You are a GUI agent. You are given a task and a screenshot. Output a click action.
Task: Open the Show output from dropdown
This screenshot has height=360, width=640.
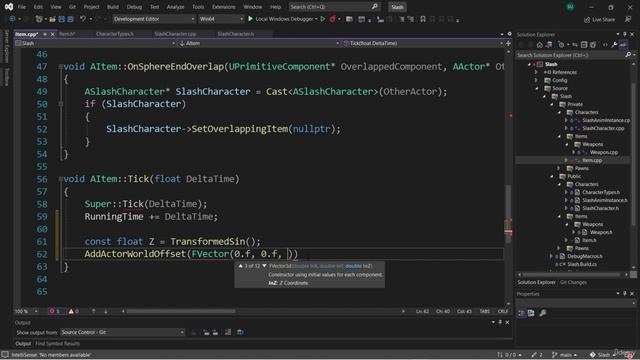122,332
